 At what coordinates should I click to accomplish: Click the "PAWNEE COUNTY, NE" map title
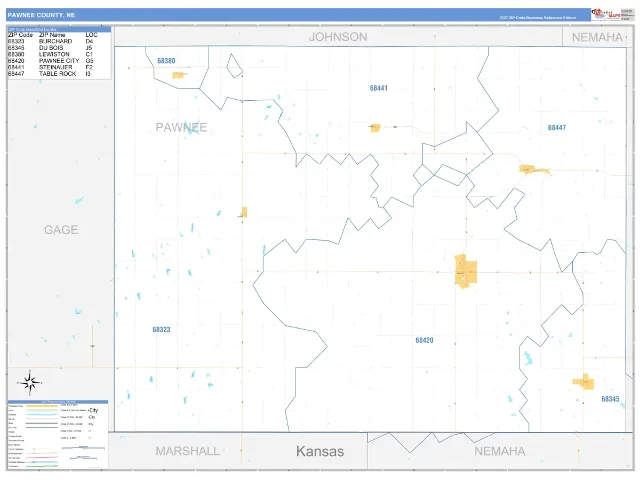point(41,15)
